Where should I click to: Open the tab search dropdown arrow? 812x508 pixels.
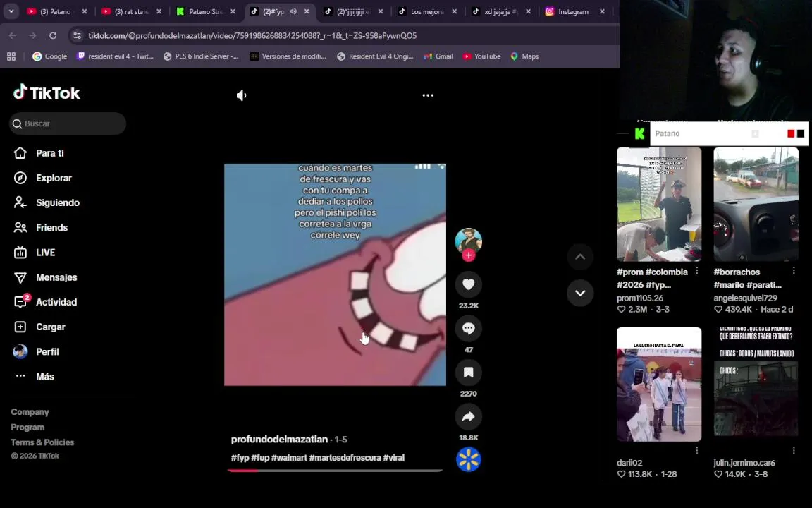point(11,11)
